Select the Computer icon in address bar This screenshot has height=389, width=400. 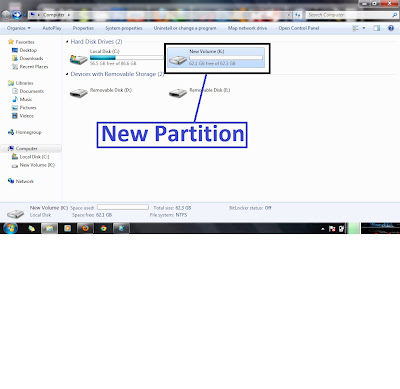[32, 15]
